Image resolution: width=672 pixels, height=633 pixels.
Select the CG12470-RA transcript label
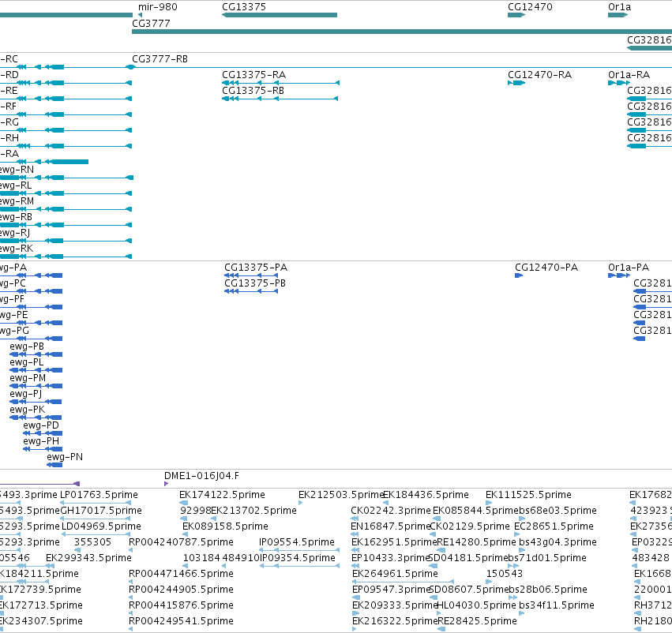coord(539,75)
